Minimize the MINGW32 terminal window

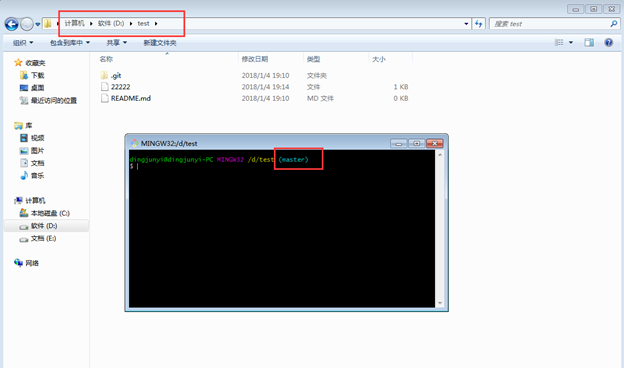pyautogui.click(x=398, y=143)
